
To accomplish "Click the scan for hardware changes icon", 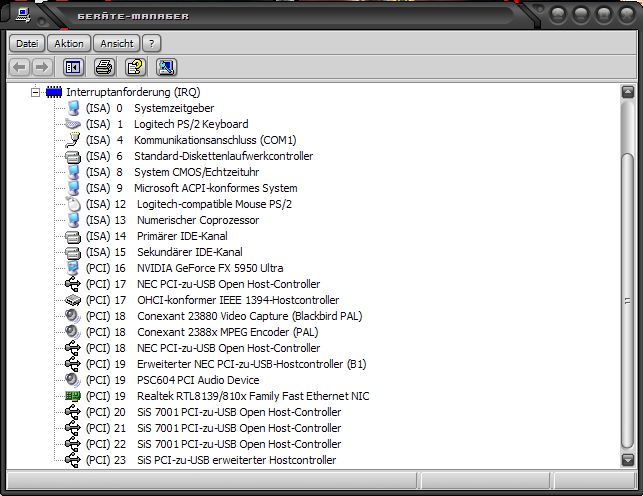I will point(166,67).
